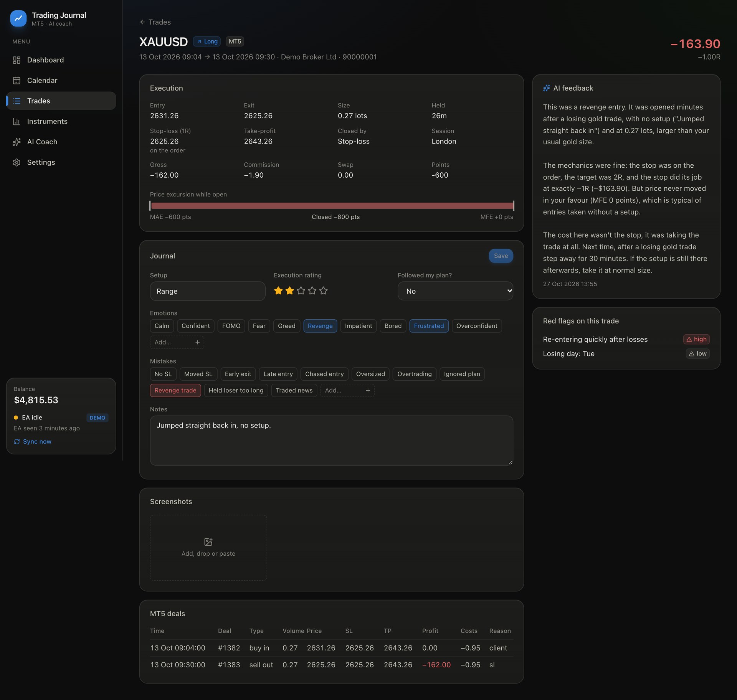737x700 pixels.
Task: Open the Followed my plan dropdown
Action: point(455,291)
